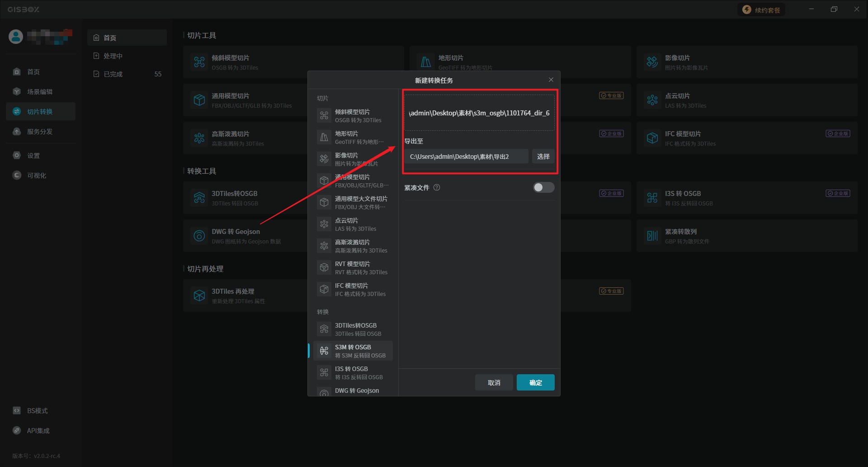The height and width of the screenshot is (467, 868).
Task: Choose 点云切片 icon in dialog list
Action: pyautogui.click(x=324, y=224)
